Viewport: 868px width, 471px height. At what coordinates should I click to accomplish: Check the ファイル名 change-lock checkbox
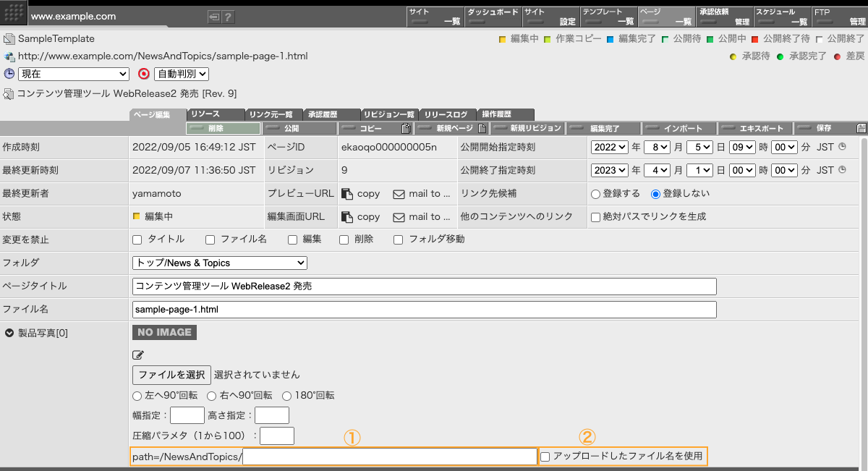click(x=210, y=239)
